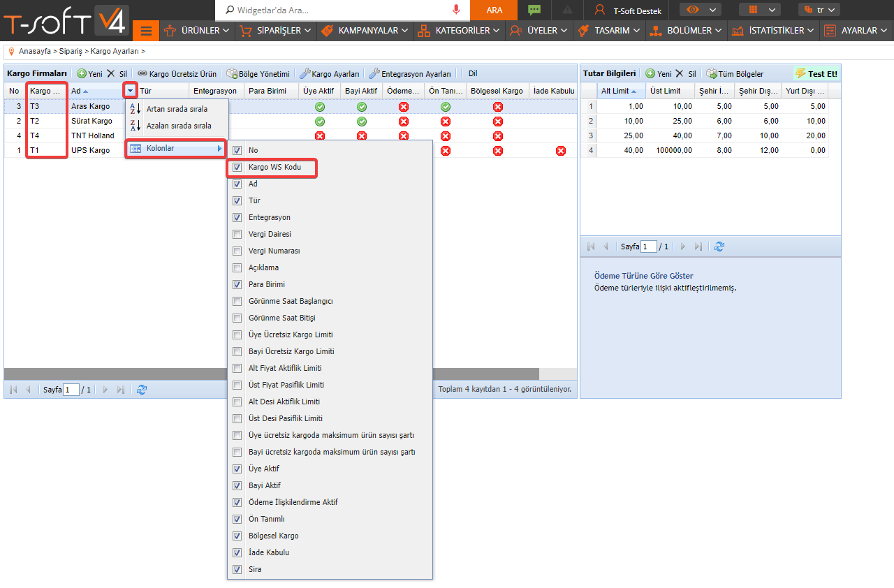Uncheck the Para Birimi column

237,284
